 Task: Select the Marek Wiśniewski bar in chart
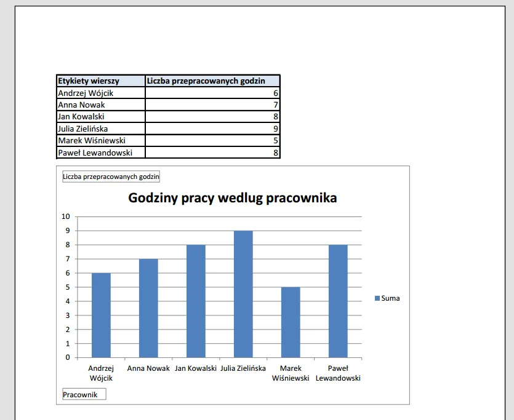tap(291, 322)
